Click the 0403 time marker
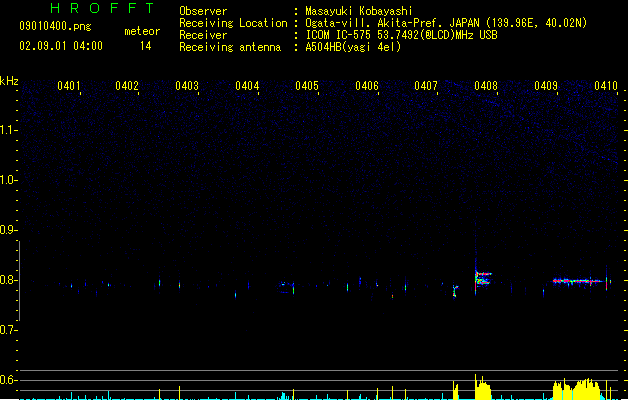Image resolution: width=629 pixels, height=400 pixels. point(187,86)
